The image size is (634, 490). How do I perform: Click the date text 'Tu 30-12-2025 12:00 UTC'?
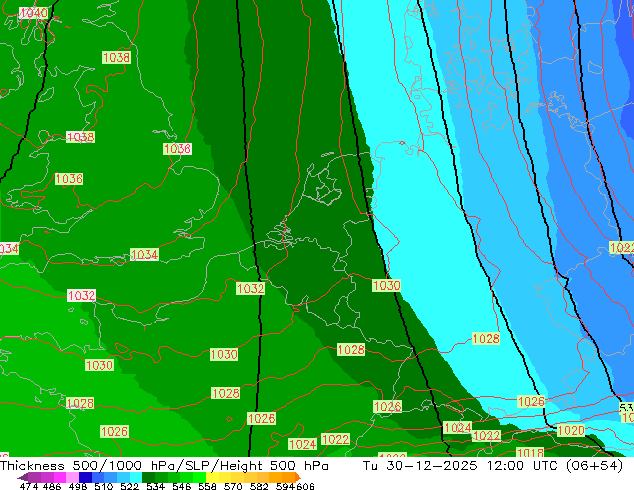click(461, 466)
